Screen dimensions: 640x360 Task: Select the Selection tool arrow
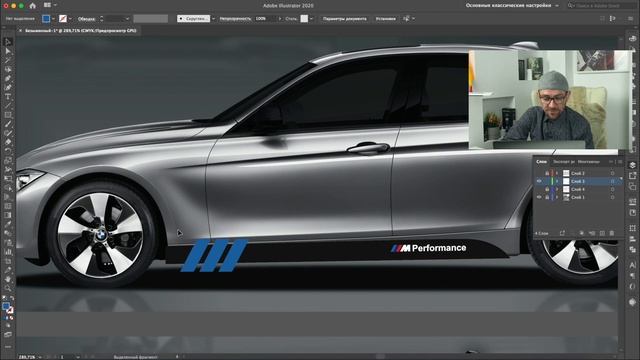(x=8, y=42)
